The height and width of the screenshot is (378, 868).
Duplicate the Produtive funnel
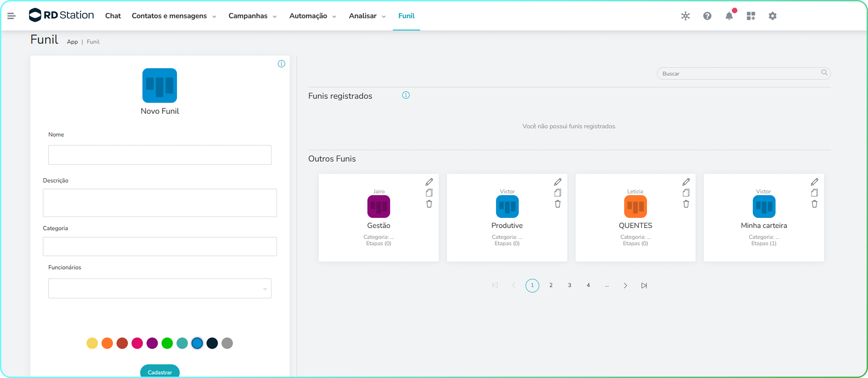point(558,193)
